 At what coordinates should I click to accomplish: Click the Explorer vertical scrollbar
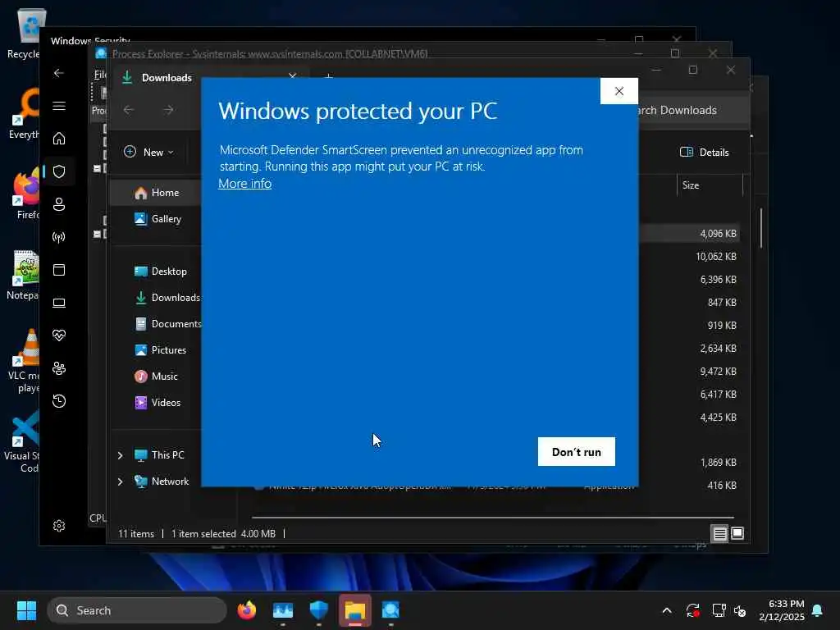(761, 228)
